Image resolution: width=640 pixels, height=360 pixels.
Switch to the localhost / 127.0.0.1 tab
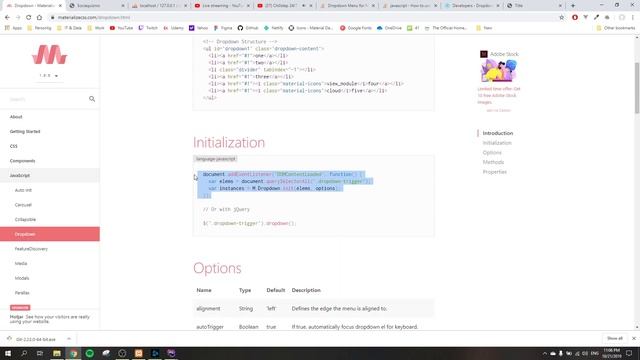click(160, 6)
